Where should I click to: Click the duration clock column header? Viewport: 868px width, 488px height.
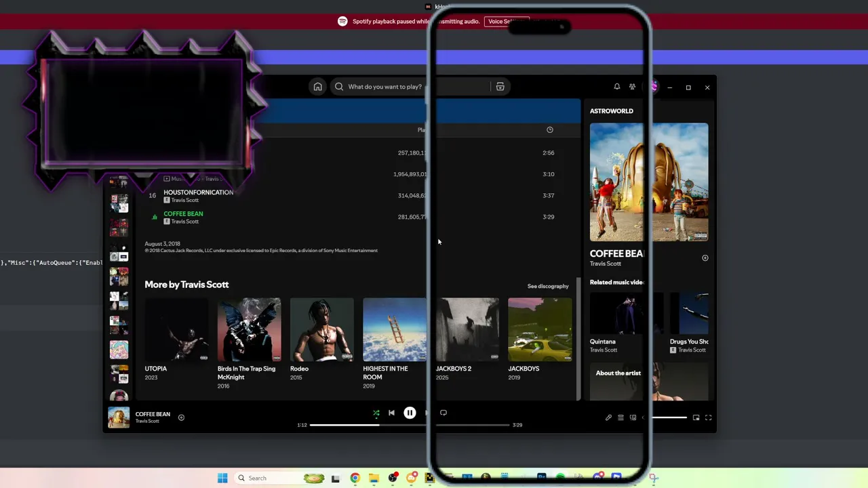coord(550,129)
